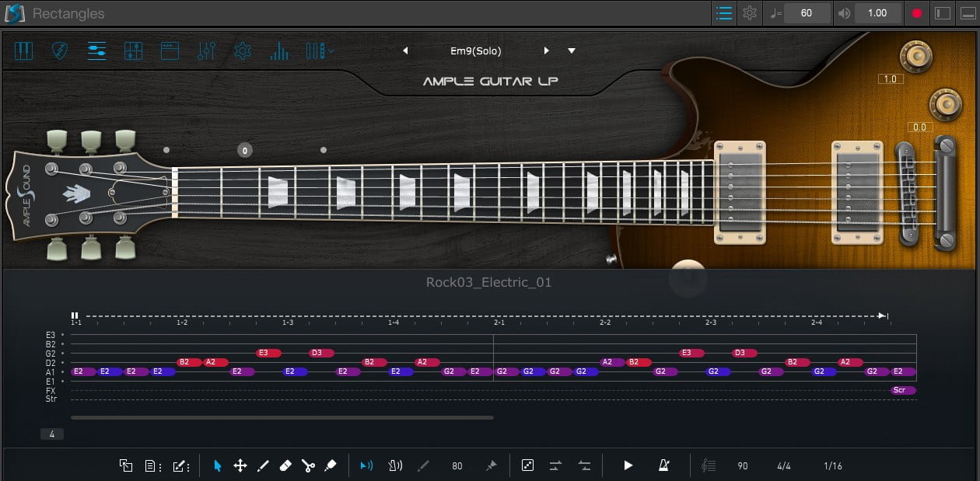Play the riff pattern

click(x=628, y=465)
